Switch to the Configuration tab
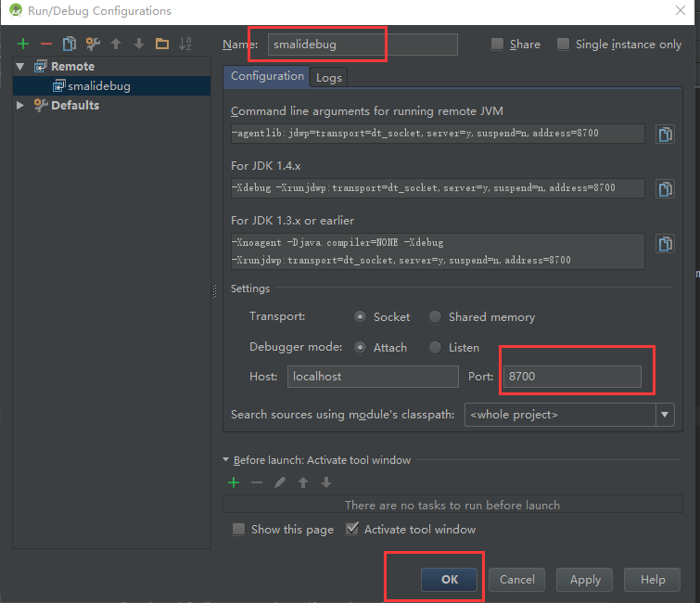This screenshot has width=700, height=603. click(x=267, y=76)
